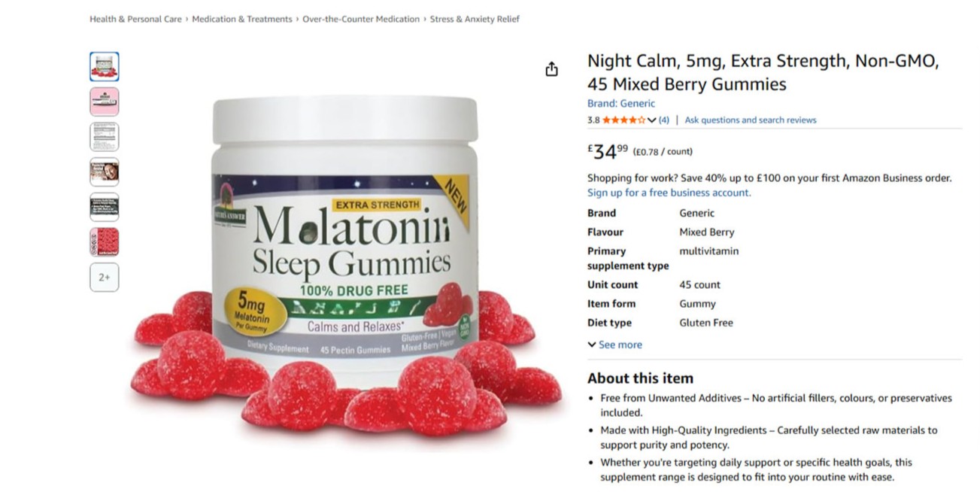The width and height of the screenshot is (980, 492).
Task: Open the Brand: Generic link
Action: pyautogui.click(x=621, y=102)
